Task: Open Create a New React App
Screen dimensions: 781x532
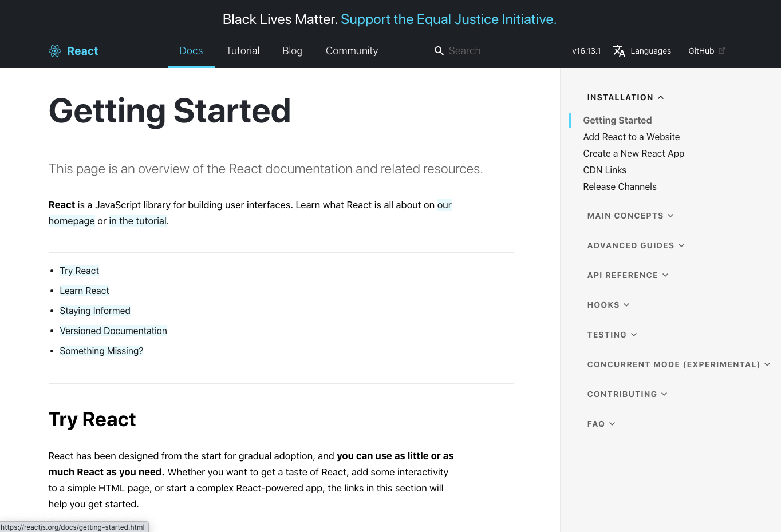Action: (x=634, y=153)
